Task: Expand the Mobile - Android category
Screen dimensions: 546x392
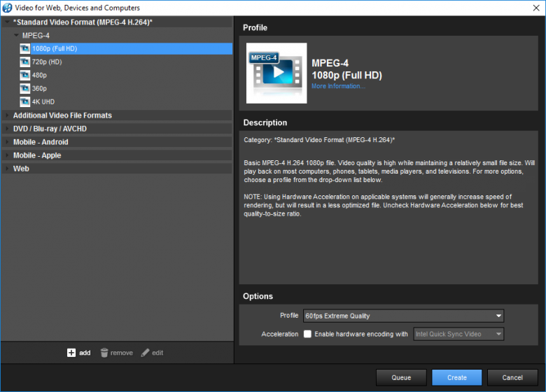Action: point(7,142)
